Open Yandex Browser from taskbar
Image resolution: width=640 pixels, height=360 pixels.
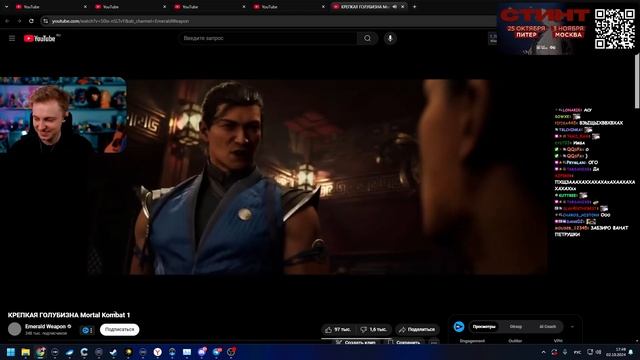(158, 352)
